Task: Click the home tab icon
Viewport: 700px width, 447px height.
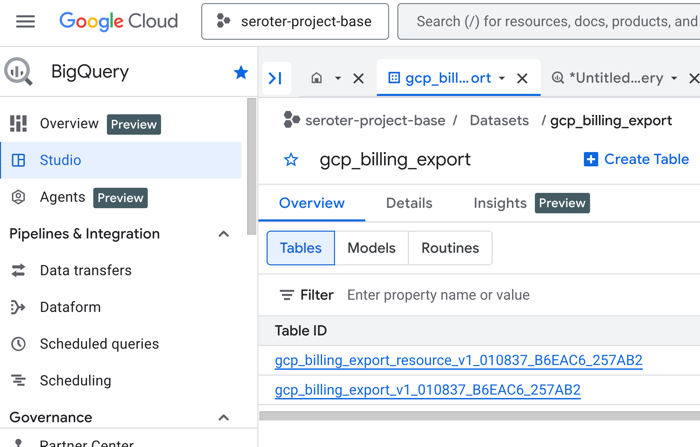Action: [x=317, y=78]
